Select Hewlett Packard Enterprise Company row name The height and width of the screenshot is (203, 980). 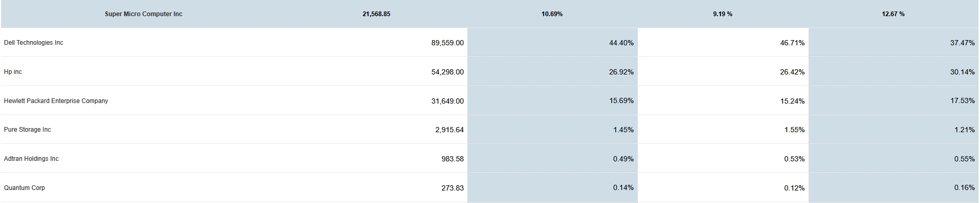point(56,101)
